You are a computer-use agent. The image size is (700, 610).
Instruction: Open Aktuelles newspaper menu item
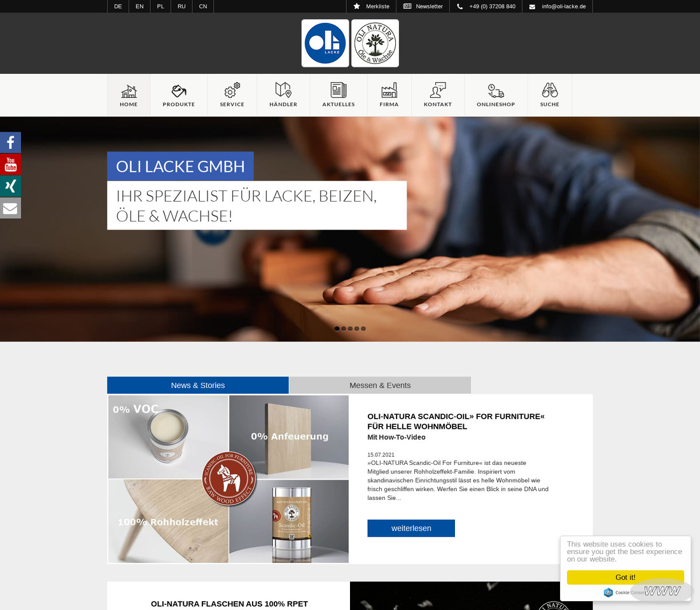[x=339, y=95]
